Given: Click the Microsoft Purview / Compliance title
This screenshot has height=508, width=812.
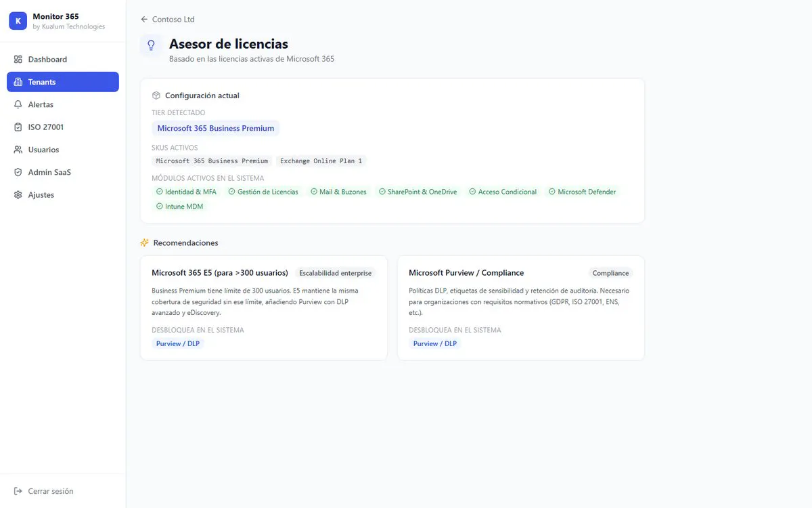Looking at the screenshot, I should coord(466,273).
